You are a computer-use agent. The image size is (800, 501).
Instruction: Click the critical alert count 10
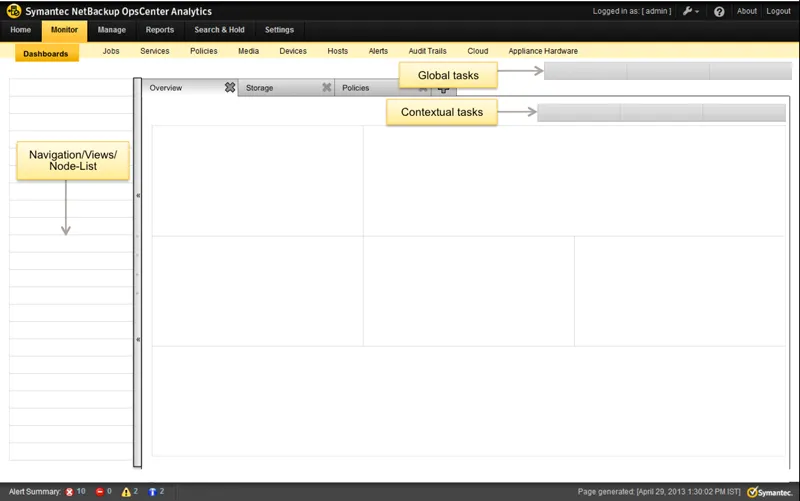click(81, 491)
